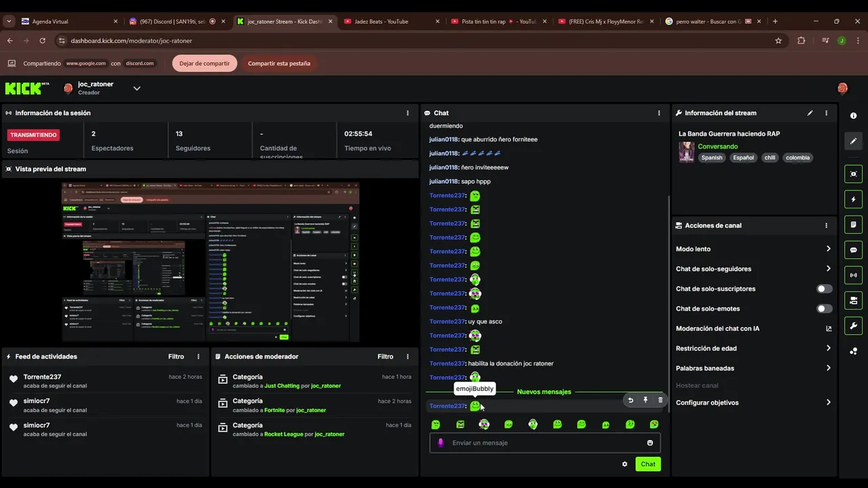Open Just Chatting category link
Screen dimensions: 868x488
pos(282,386)
